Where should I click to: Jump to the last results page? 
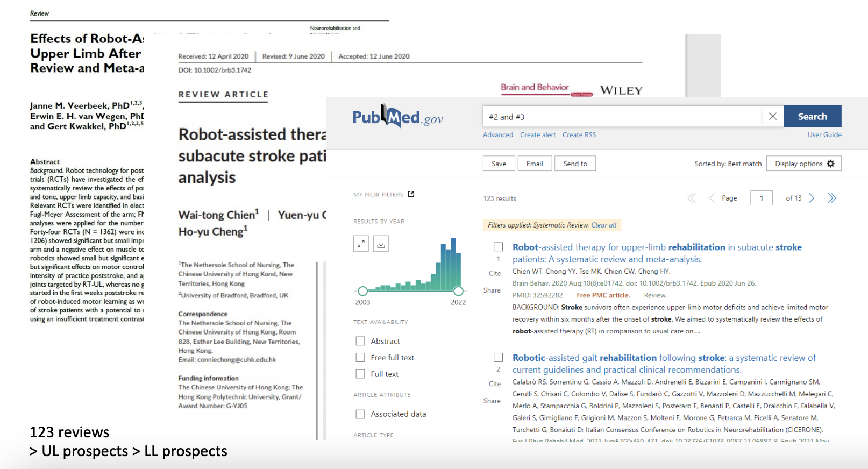(832, 198)
